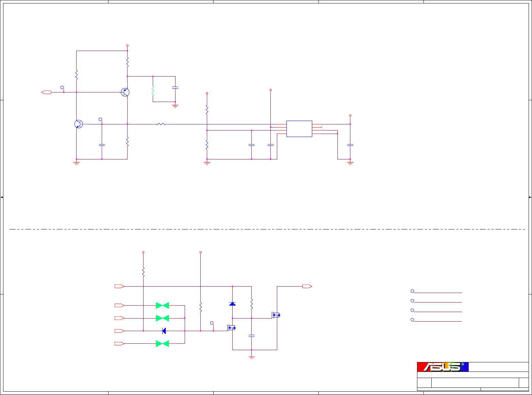Select the green resistor symbol
This screenshot has width=532, height=395.
(x=153, y=91)
